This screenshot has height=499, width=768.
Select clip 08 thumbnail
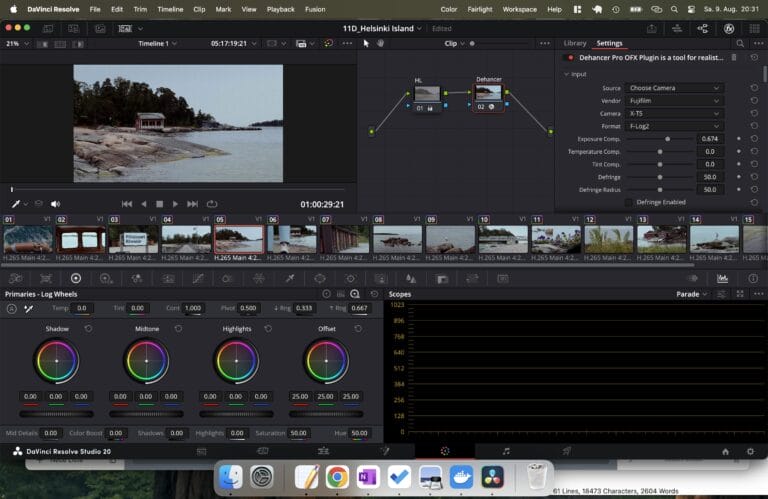pyautogui.click(x=397, y=239)
